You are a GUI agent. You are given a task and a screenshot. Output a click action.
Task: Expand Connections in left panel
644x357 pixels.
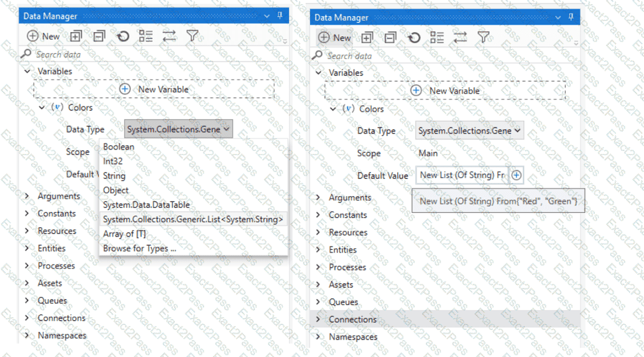tap(27, 318)
